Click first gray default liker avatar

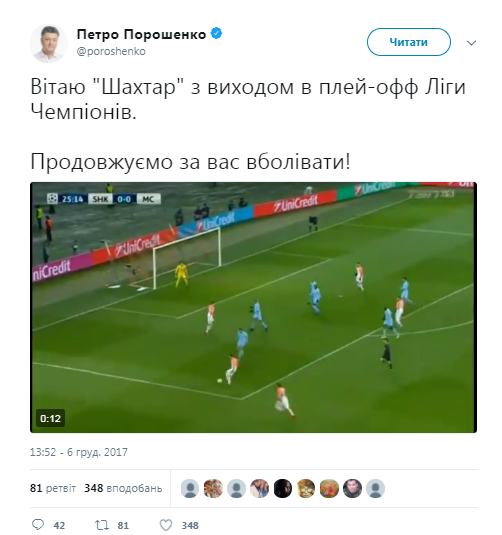tap(190, 488)
